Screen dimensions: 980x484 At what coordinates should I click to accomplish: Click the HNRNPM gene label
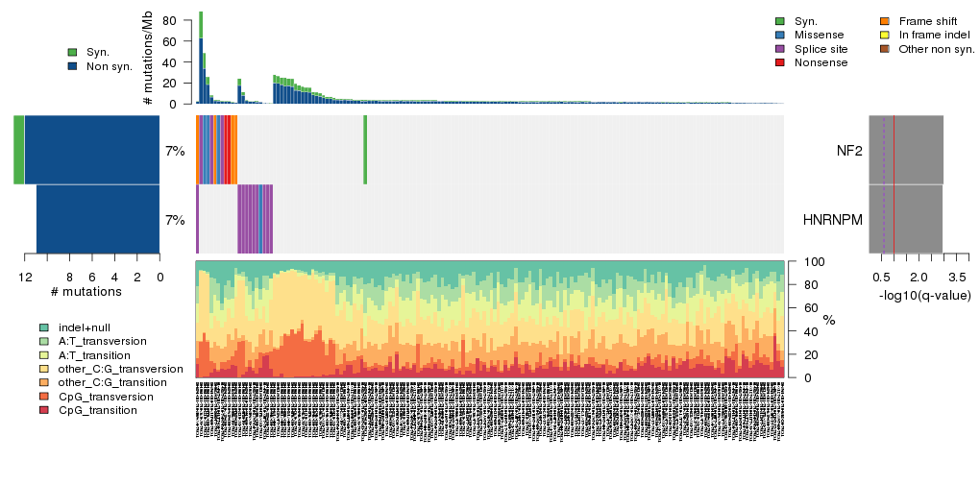(832, 220)
